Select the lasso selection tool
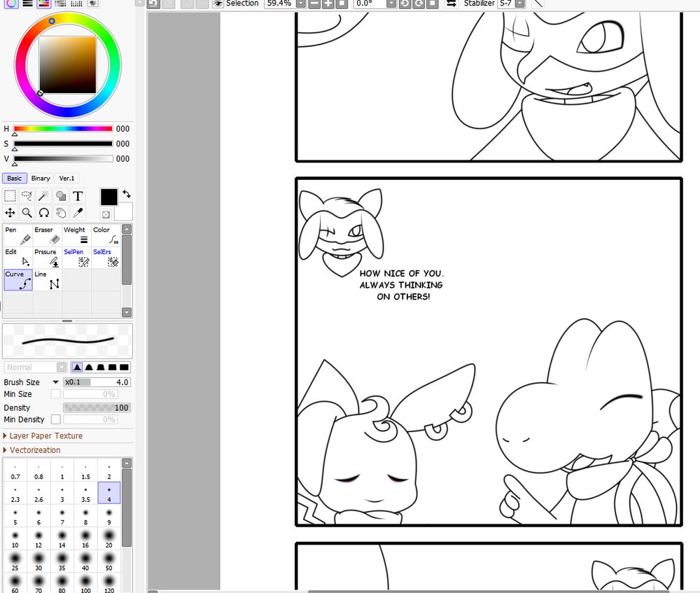 (x=27, y=196)
